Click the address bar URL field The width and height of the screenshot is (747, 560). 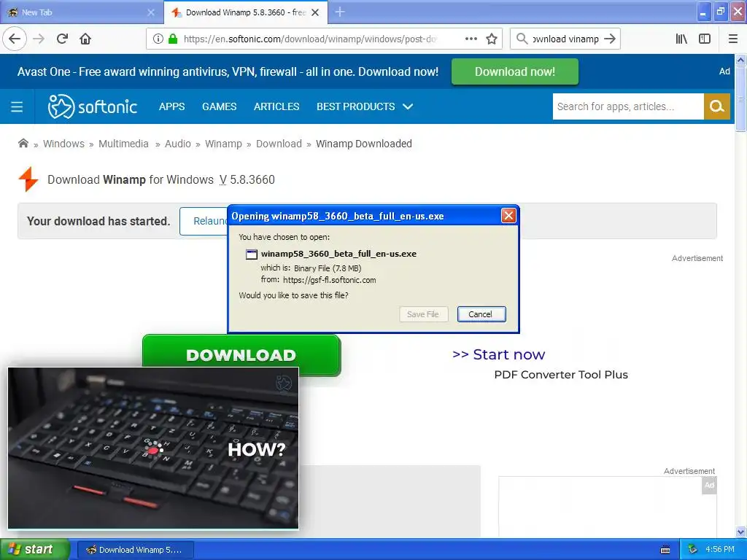pos(309,39)
